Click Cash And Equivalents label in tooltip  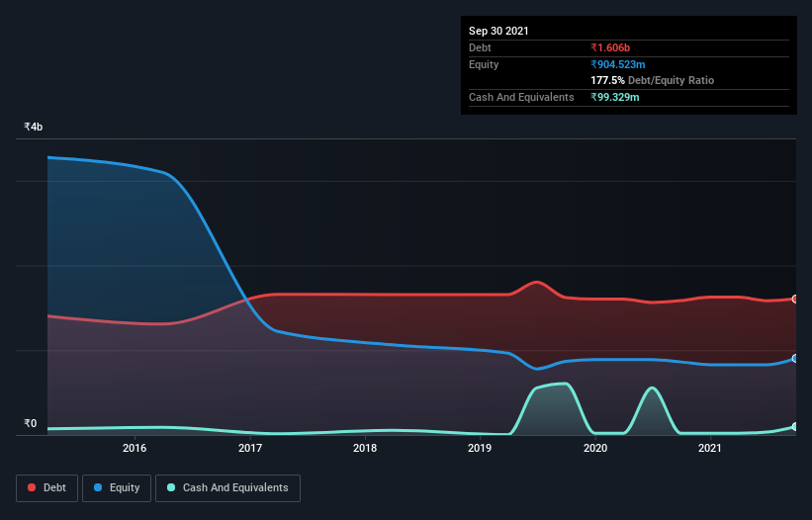[x=521, y=97]
